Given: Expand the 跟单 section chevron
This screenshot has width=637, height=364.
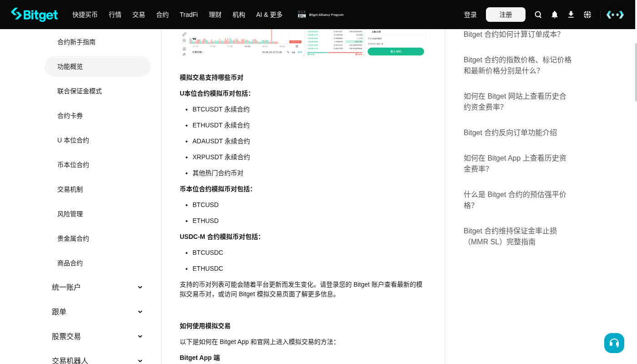Looking at the screenshot, I should 140,312.
